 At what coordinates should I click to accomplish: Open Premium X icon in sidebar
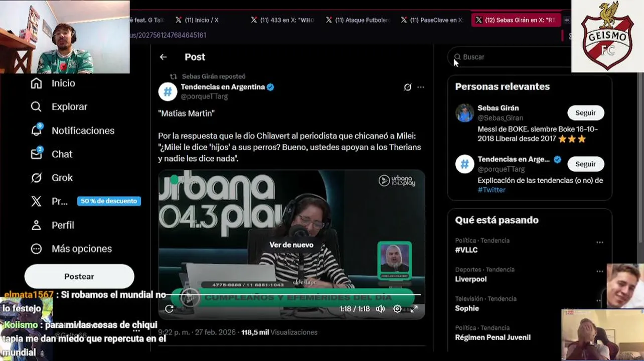[36, 201]
